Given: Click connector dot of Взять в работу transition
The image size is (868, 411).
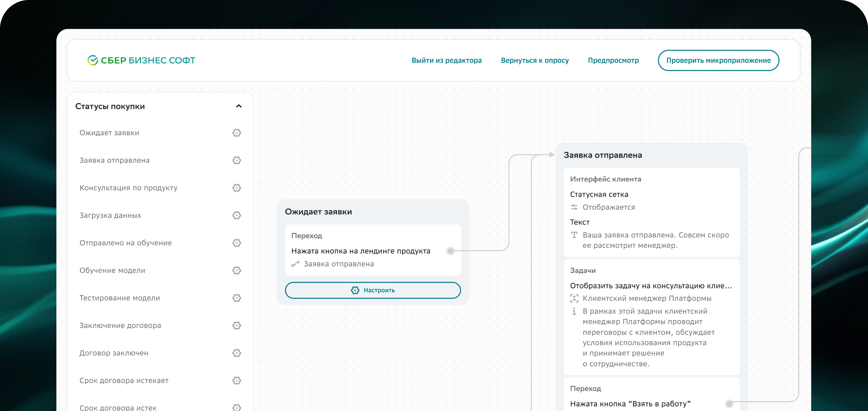Looking at the screenshot, I should pos(729,404).
